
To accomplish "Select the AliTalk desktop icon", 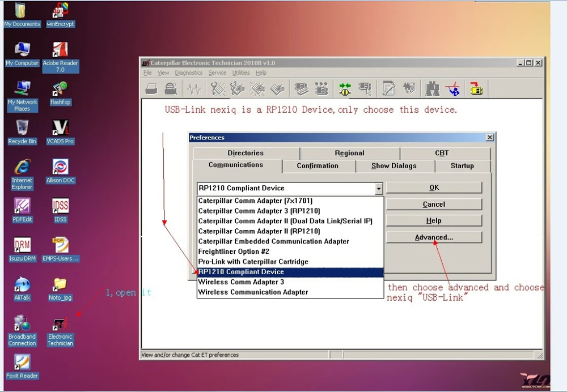I will pyautogui.click(x=22, y=288).
